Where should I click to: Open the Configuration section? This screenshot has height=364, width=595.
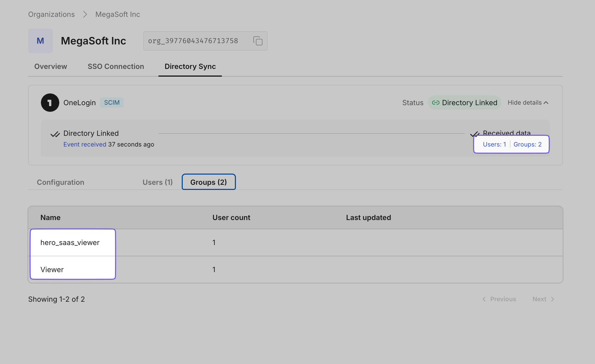[x=61, y=182]
